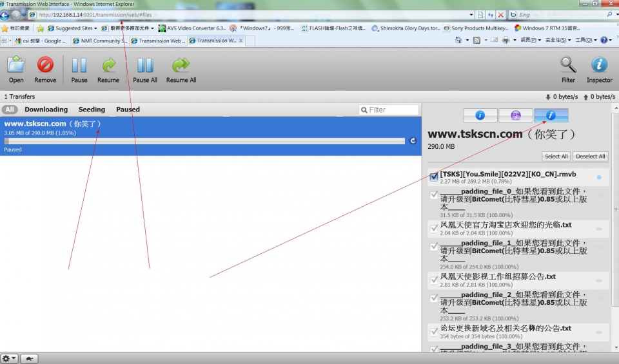Switch to the csi 教學 - Google browser tab
Screen dimensions: 619x364
(x=41, y=41)
